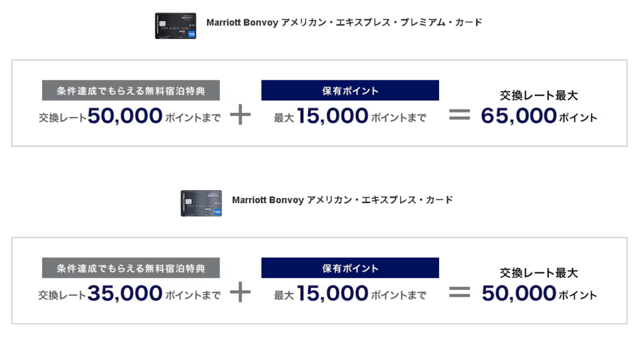Click upper gray 条件達成でもらえる無料宿泊特典 label
Screen dimensions: 644x354
(131, 91)
